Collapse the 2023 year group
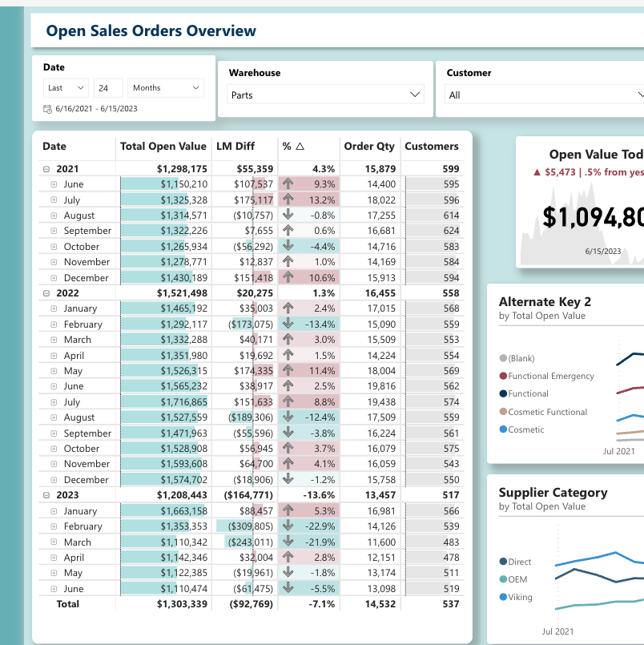The image size is (644, 645). pyautogui.click(x=46, y=495)
